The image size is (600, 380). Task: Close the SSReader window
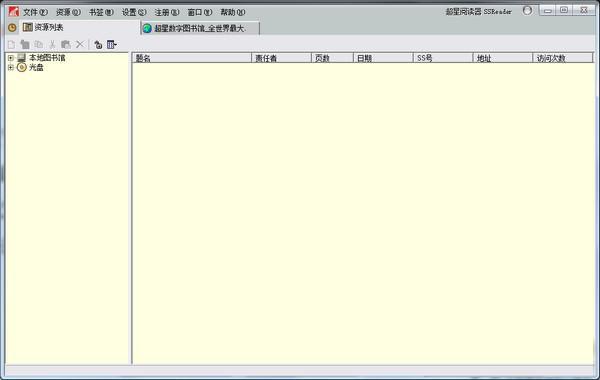(584, 10)
